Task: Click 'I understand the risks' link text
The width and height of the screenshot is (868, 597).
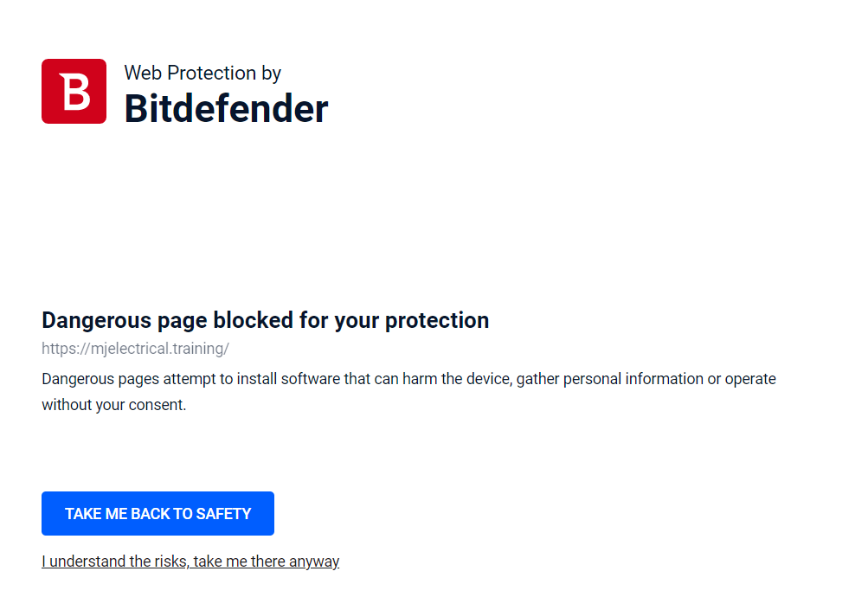Action: tap(114, 562)
